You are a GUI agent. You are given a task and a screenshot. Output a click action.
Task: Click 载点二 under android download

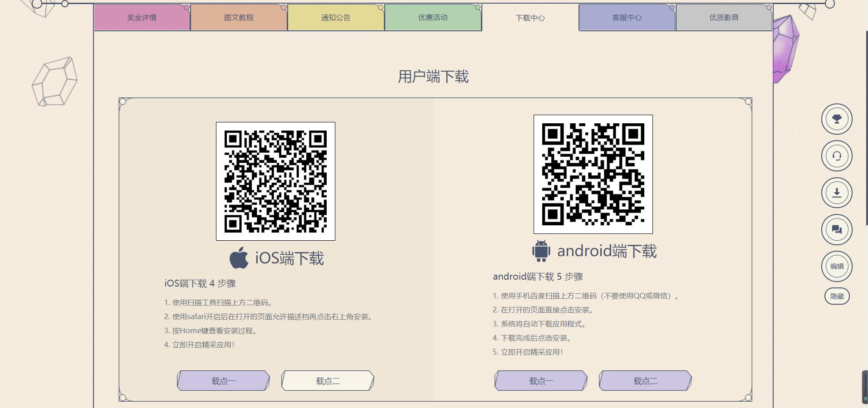click(645, 381)
